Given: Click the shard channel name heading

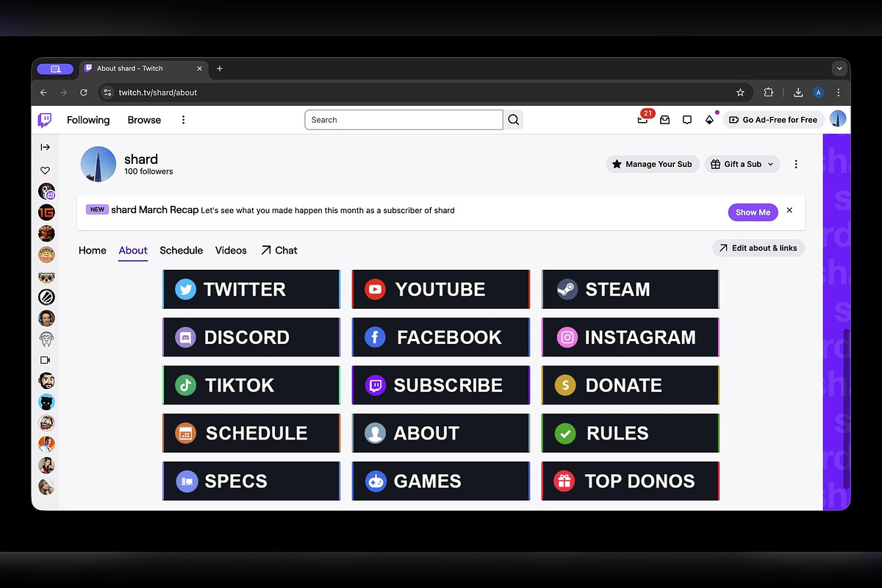Looking at the screenshot, I should [x=141, y=159].
